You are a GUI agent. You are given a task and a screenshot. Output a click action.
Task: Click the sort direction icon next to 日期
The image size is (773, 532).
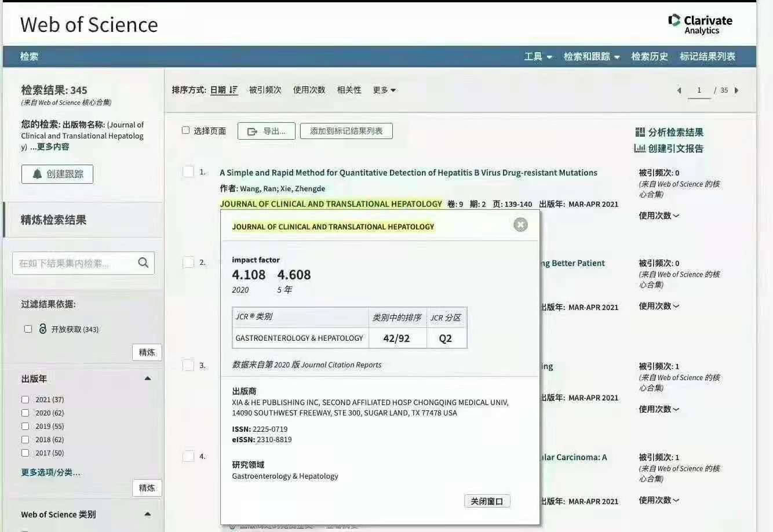coord(234,90)
